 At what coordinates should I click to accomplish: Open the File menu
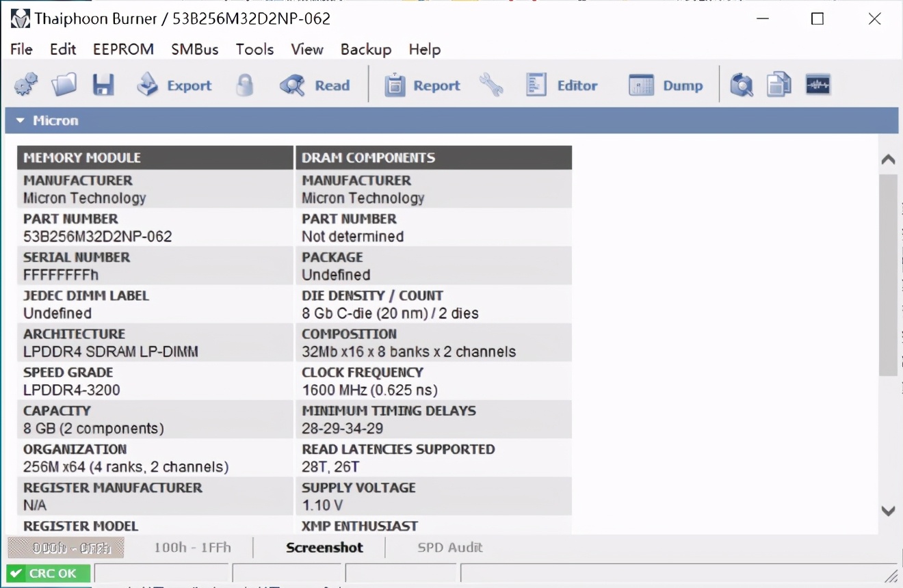point(21,49)
